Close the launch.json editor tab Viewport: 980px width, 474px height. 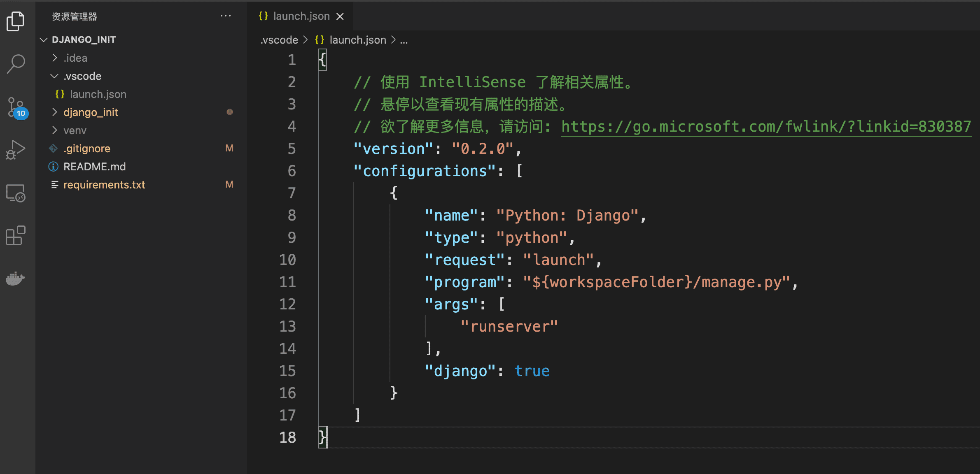(x=340, y=16)
